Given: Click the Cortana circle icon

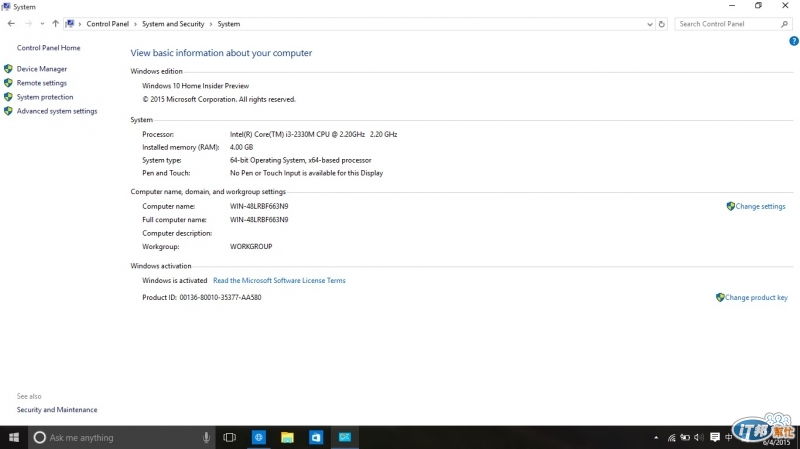Looking at the screenshot, I should pos(39,437).
